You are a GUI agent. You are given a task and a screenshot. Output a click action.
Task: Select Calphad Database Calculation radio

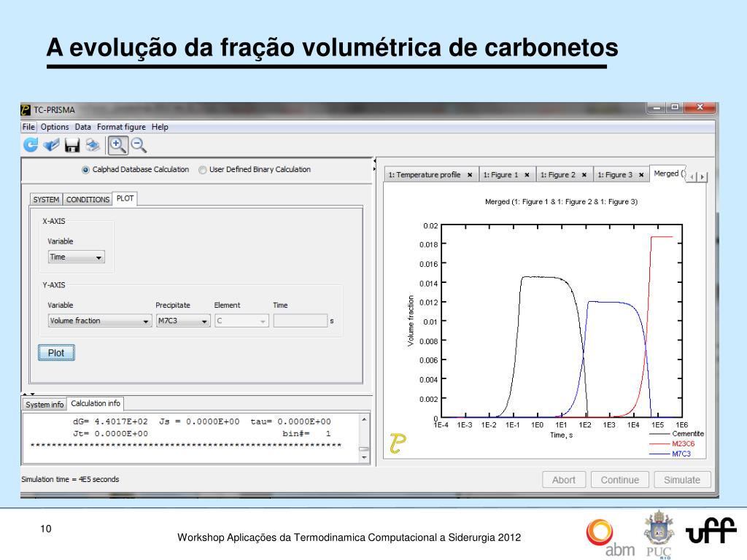pyautogui.click(x=86, y=170)
